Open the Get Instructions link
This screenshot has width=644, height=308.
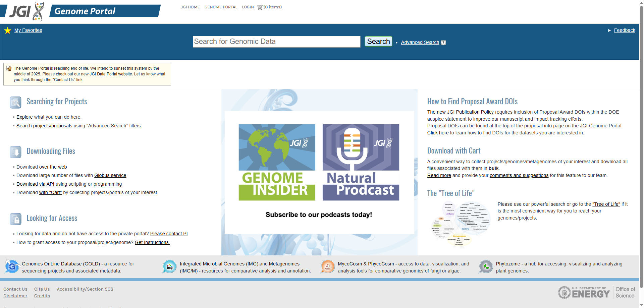pyautogui.click(x=152, y=242)
